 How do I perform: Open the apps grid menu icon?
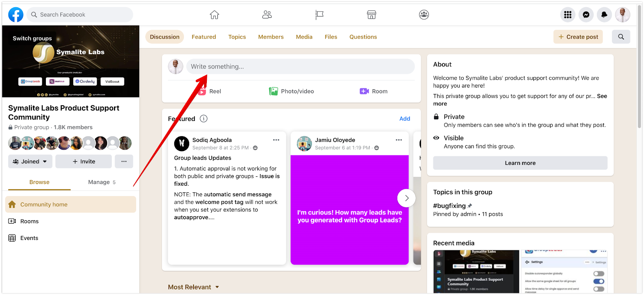568,15
